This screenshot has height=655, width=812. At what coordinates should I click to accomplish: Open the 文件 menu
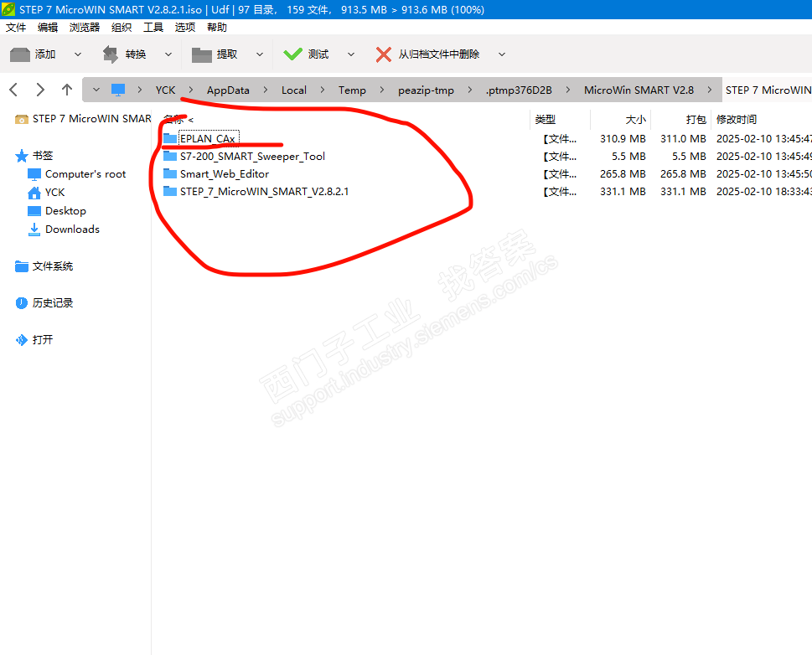point(16,28)
